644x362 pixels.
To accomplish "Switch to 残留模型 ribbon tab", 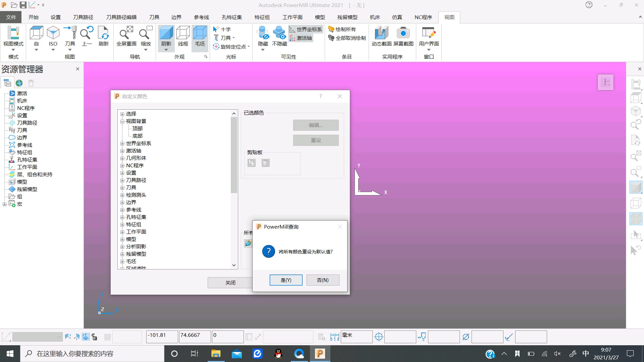I will coord(347,17).
